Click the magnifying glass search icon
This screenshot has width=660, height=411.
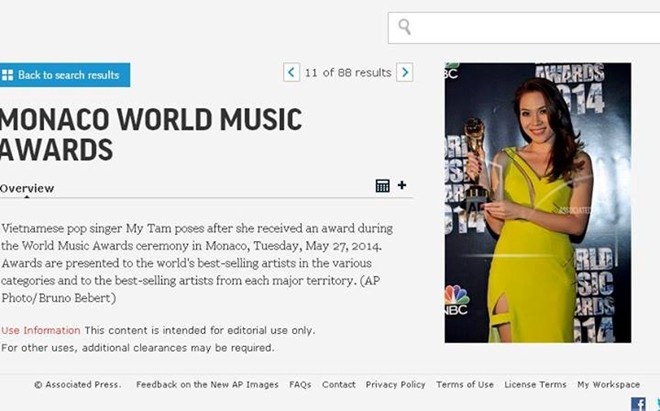(404, 27)
